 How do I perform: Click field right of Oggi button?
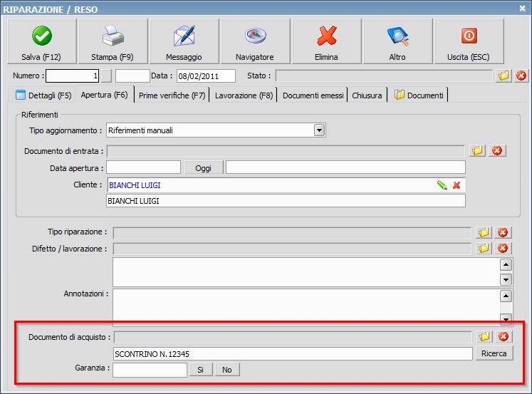[345, 167]
